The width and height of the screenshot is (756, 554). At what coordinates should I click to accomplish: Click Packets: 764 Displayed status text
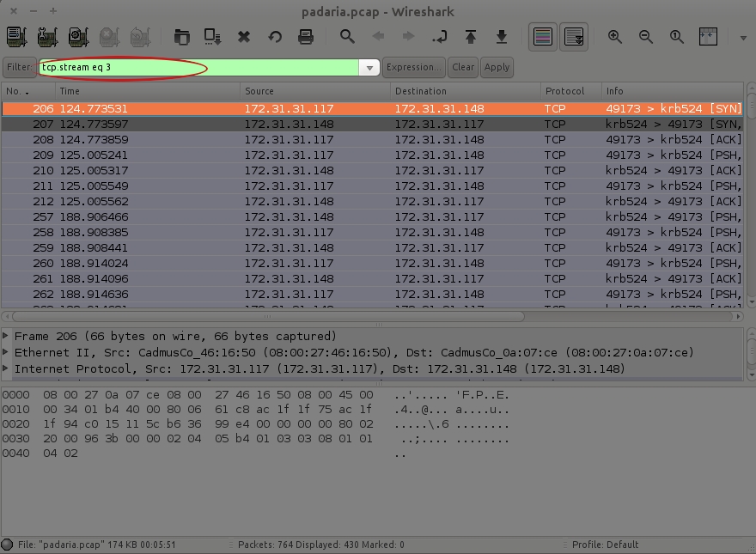[x=321, y=545]
